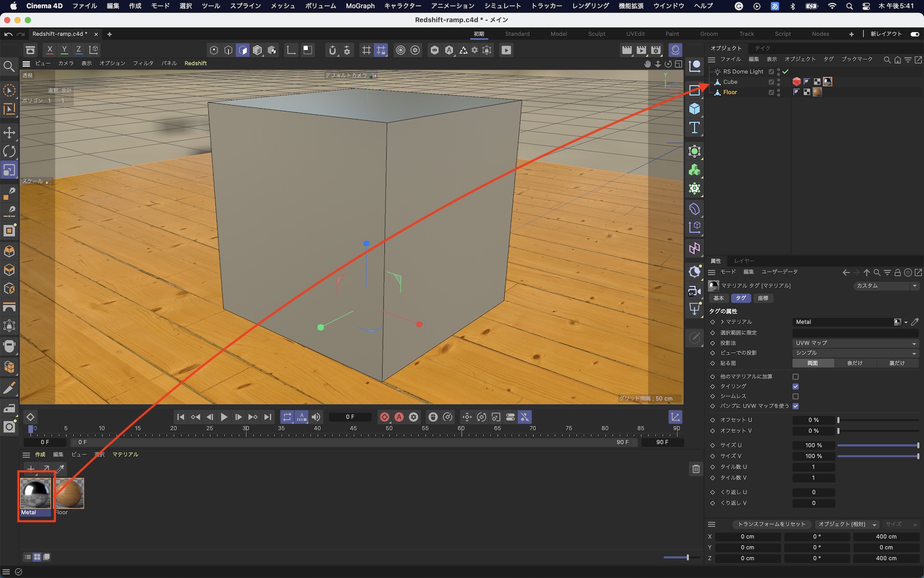924x578 pixels.
Task: Switch to the 座標 attribute tab
Action: tap(763, 298)
